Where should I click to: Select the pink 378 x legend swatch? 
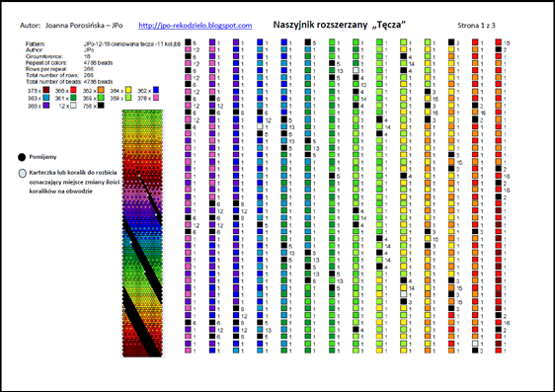[156, 98]
